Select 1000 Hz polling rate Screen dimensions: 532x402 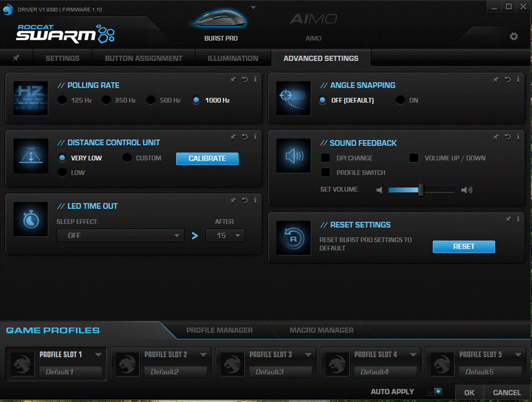point(196,100)
